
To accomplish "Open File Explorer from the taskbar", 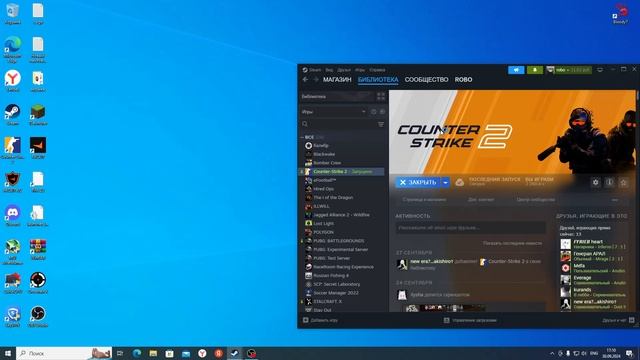I will click(153, 353).
